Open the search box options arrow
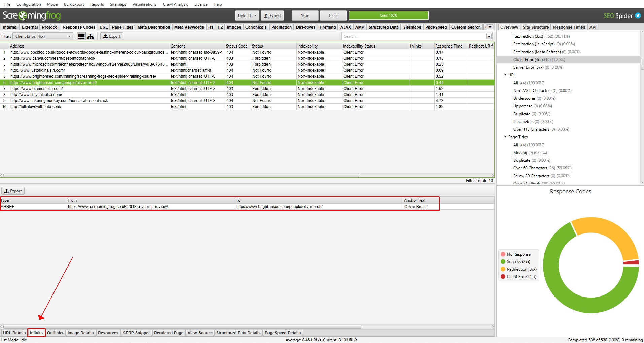 489,36
